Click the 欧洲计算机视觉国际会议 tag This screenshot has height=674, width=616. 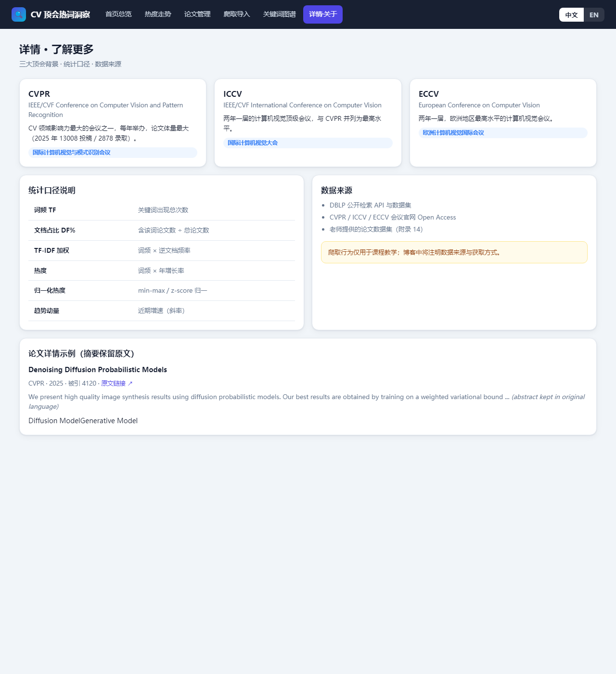tap(503, 133)
